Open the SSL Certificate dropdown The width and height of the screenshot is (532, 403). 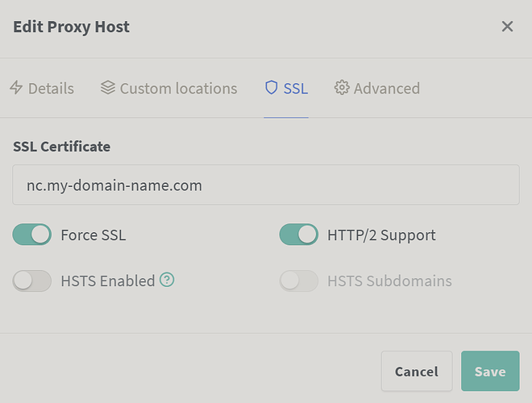pos(266,185)
